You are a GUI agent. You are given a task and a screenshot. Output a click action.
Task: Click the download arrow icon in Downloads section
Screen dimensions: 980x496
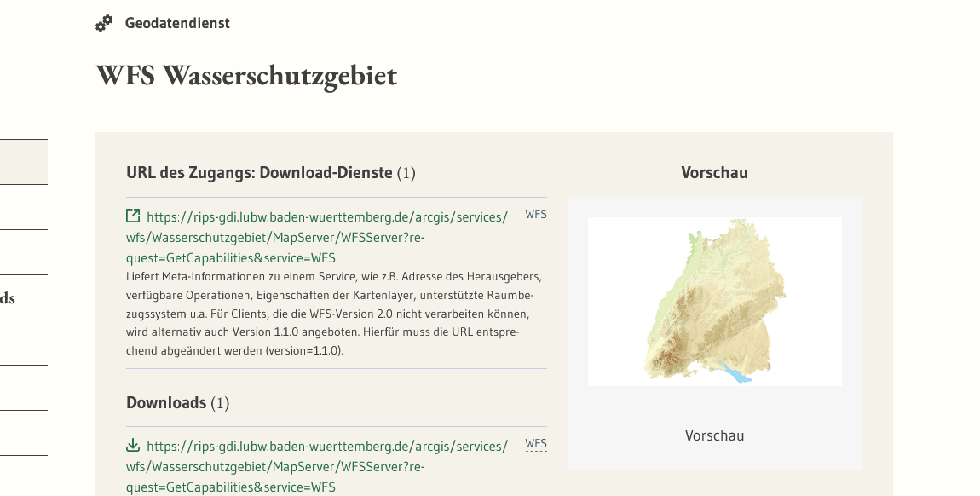click(133, 444)
